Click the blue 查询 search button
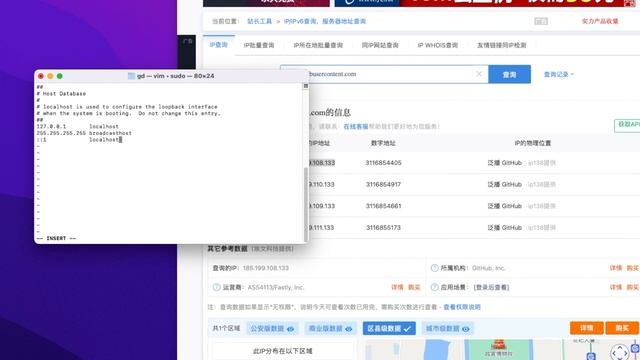The image size is (640, 360). (x=509, y=74)
